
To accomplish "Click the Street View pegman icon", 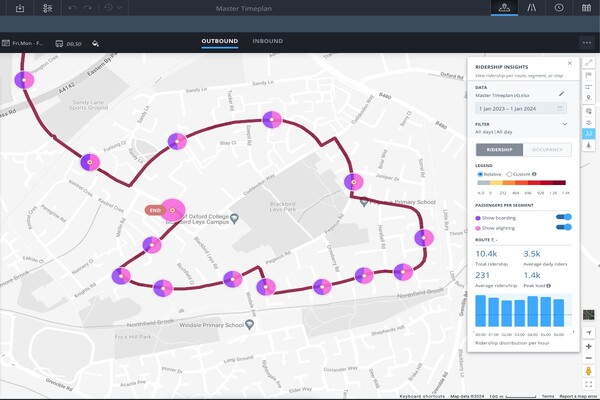I will (x=589, y=371).
